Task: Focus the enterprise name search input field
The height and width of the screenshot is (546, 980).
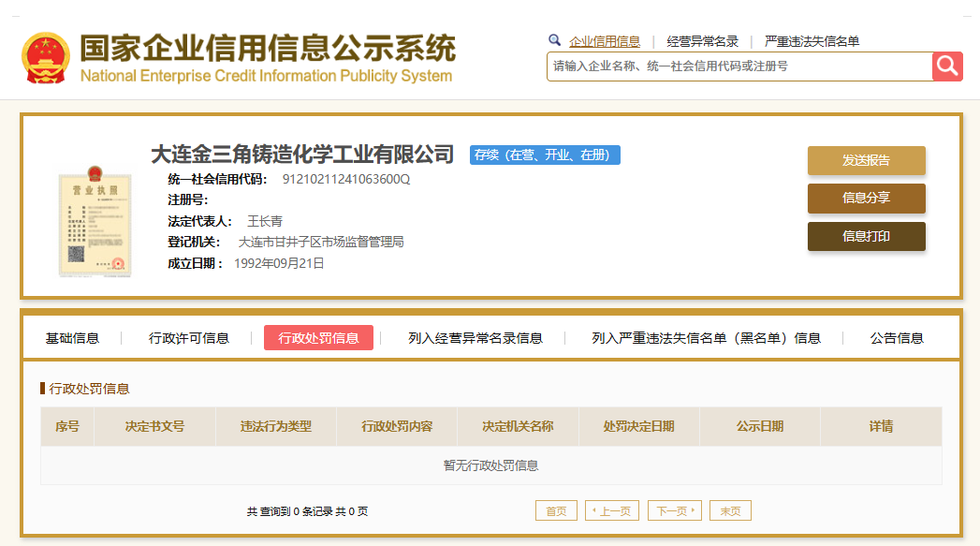Action: click(739, 66)
